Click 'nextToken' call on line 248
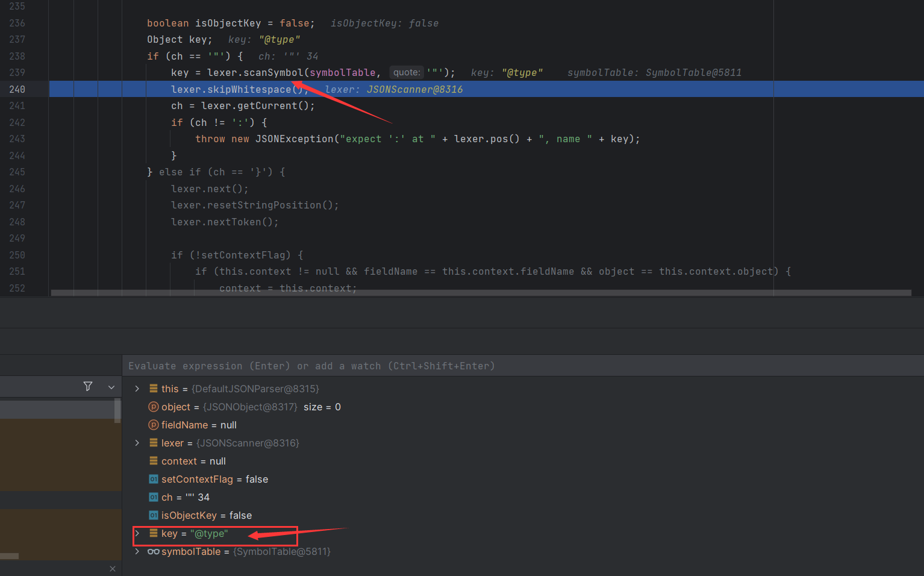The image size is (924, 576). [234, 222]
